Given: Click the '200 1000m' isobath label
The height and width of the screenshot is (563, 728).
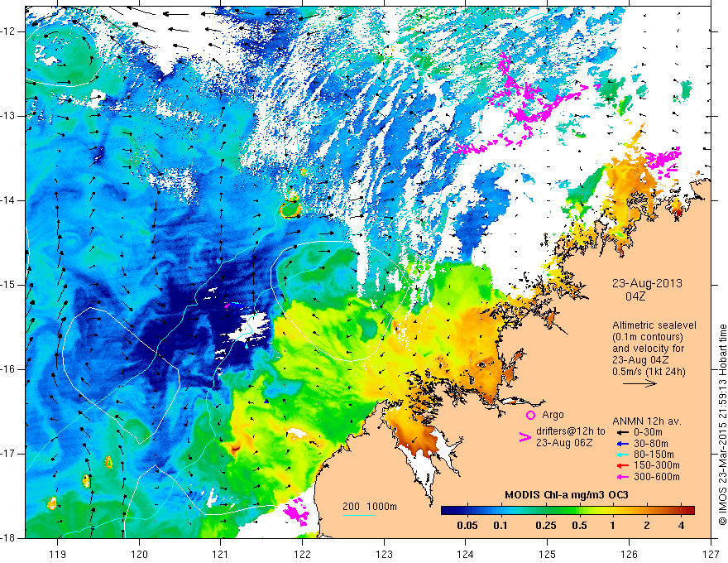Looking at the screenshot, I should click(370, 507).
